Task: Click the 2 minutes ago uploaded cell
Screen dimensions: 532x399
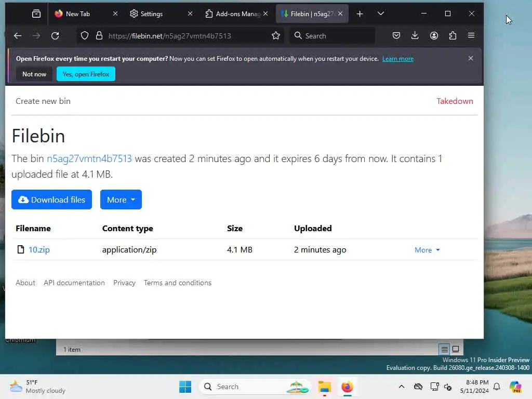Action: click(320, 250)
